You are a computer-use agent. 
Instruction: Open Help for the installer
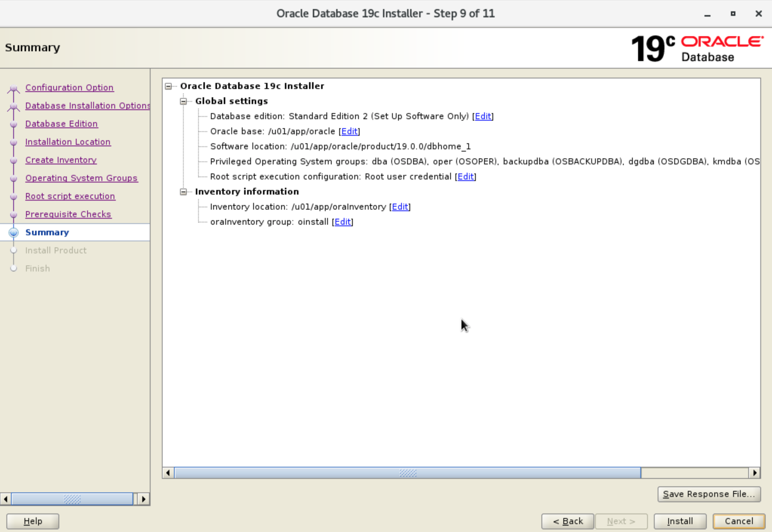tap(32, 521)
